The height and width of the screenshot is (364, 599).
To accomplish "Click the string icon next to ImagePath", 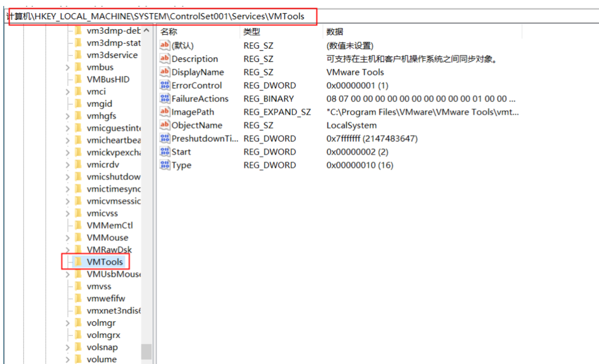I will coord(165,112).
